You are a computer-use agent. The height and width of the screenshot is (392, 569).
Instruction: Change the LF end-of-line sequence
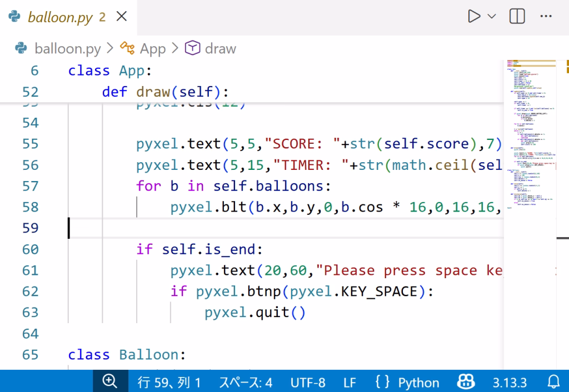[x=350, y=382]
